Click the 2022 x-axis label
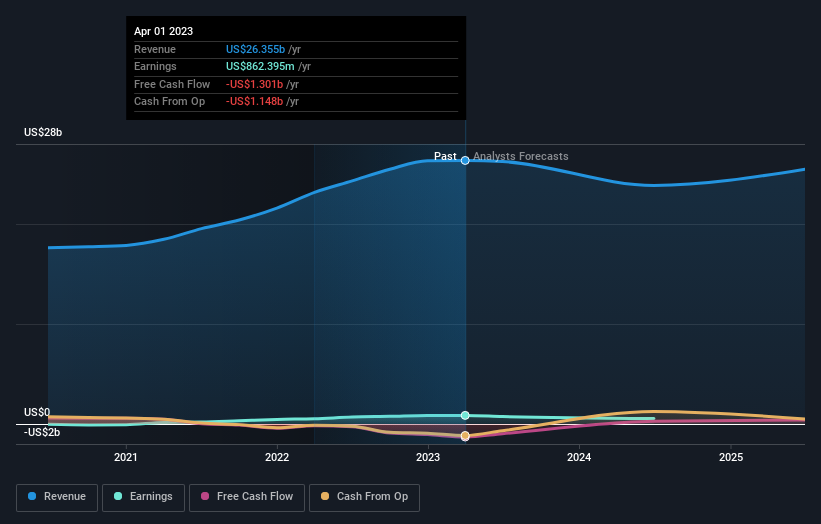Viewport: 821px width, 524px height. pos(277,458)
